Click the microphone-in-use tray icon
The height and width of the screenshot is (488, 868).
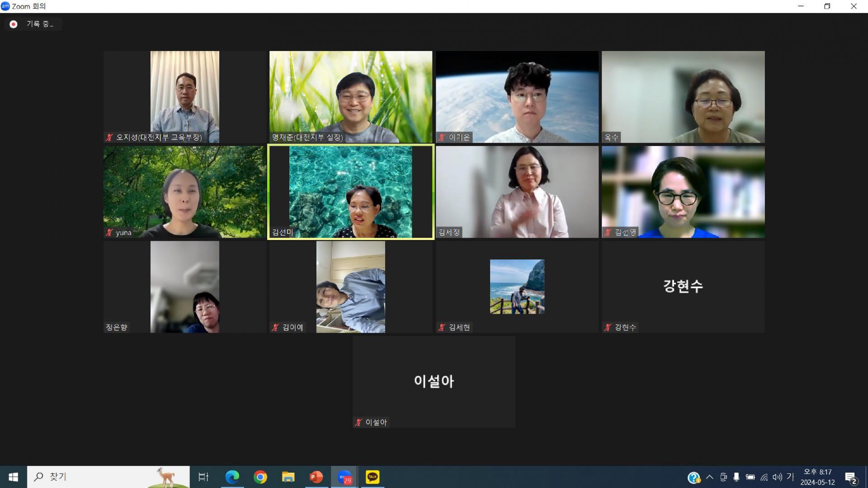pyautogui.click(x=736, y=477)
